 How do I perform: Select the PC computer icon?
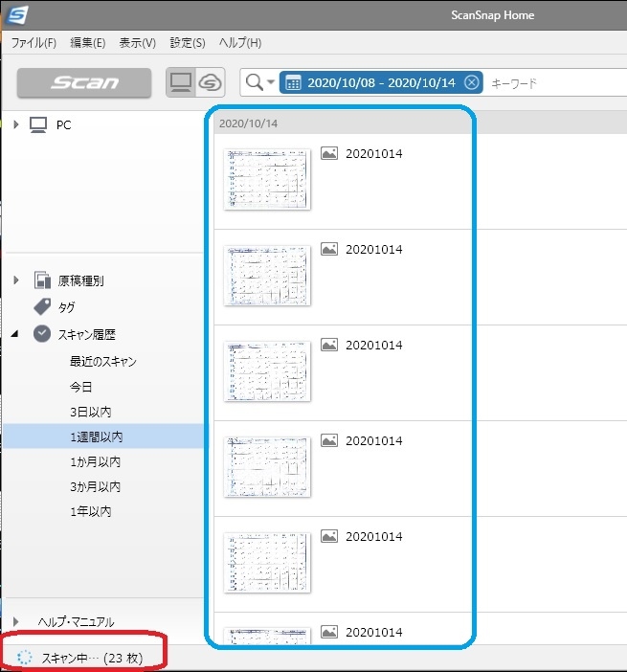pyautogui.click(x=38, y=124)
